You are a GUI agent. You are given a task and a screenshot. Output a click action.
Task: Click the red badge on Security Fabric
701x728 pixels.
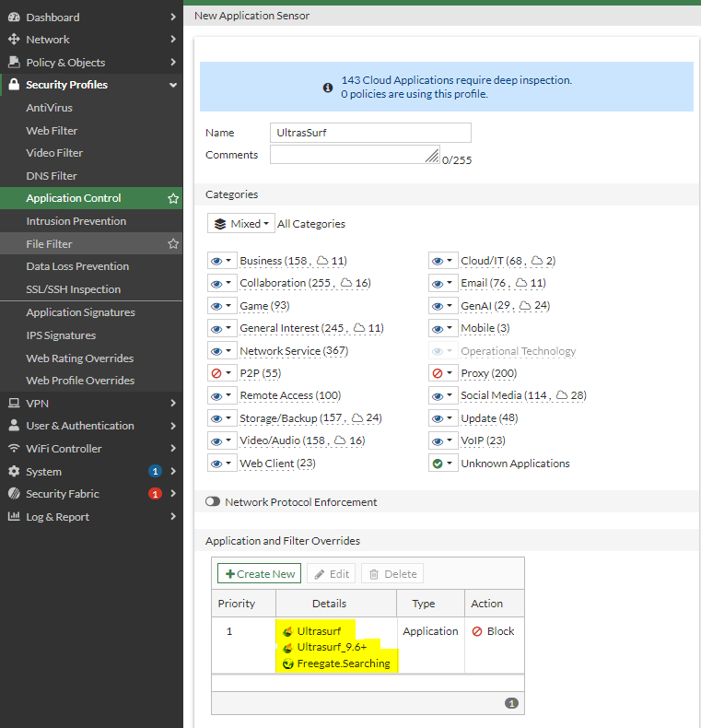click(x=155, y=494)
